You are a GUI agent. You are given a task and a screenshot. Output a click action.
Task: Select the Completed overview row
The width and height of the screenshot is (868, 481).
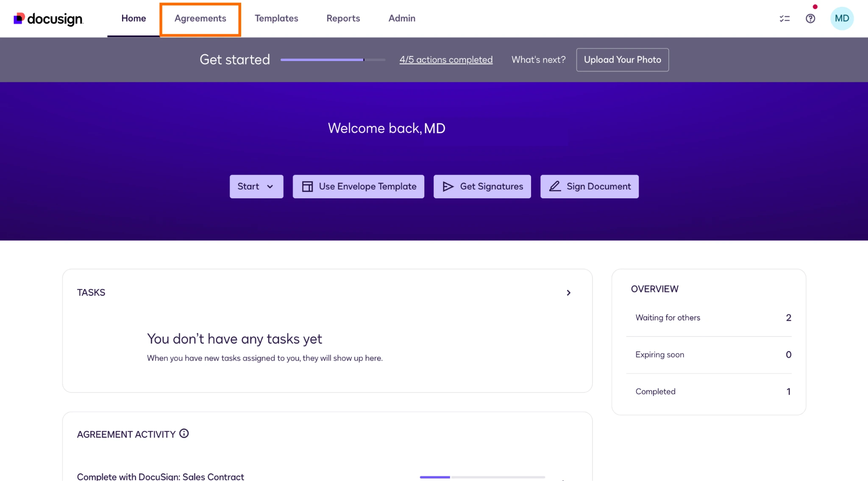click(709, 392)
